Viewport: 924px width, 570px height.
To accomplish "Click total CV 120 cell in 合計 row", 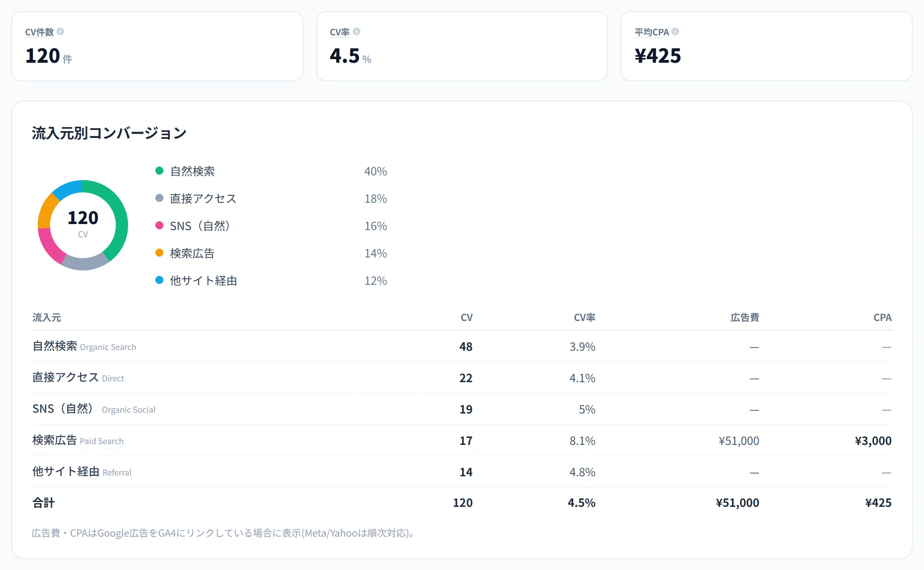I will (463, 503).
